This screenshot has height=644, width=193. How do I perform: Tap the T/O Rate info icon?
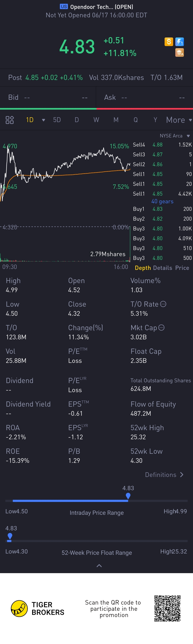[x=163, y=304]
